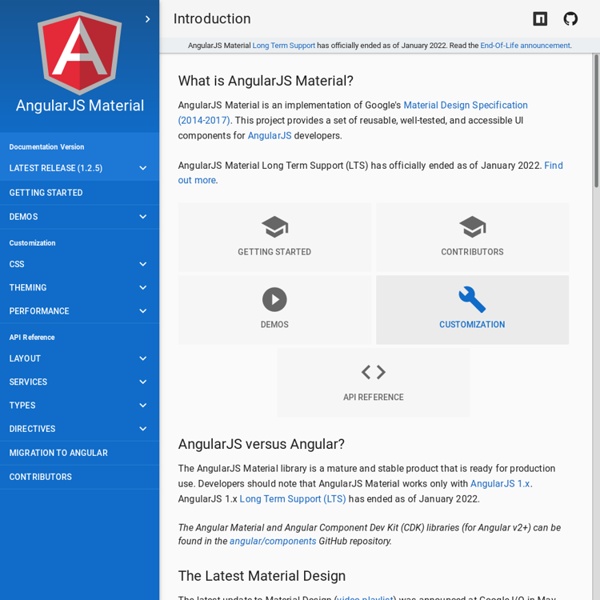
Task: Follow the Long Term Support banner link
Action: (x=284, y=45)
